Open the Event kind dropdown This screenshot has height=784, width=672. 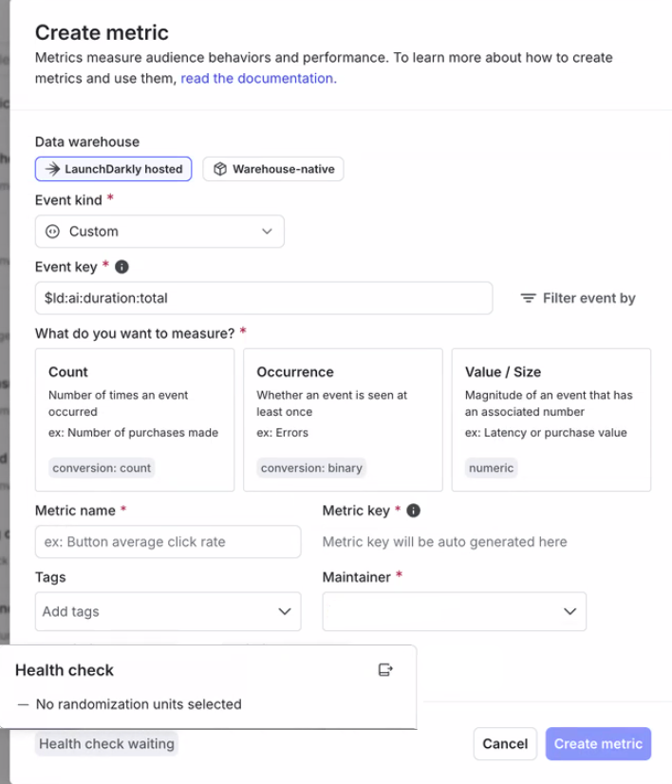pyautogui.click(x=159, y=231)
